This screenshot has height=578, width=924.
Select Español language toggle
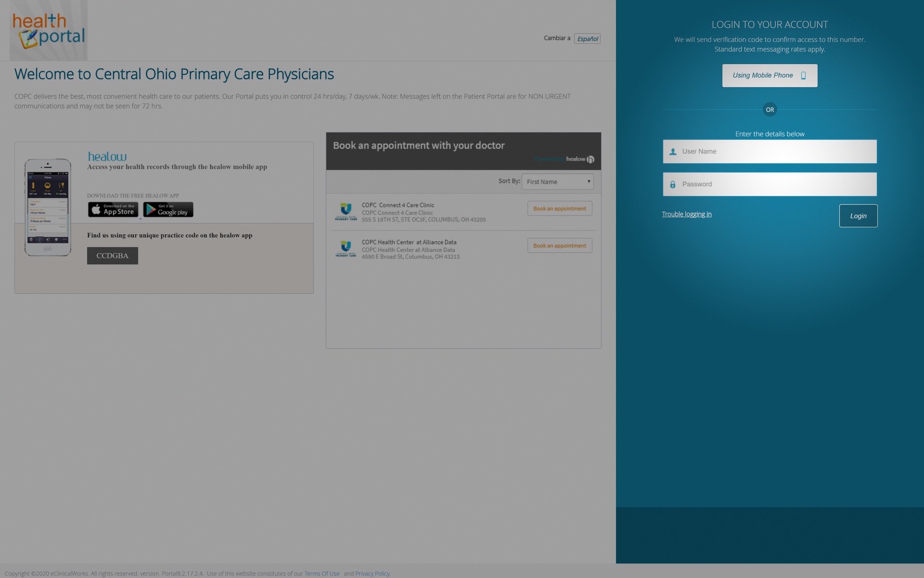pyautogui.click(x=587, y=38)
